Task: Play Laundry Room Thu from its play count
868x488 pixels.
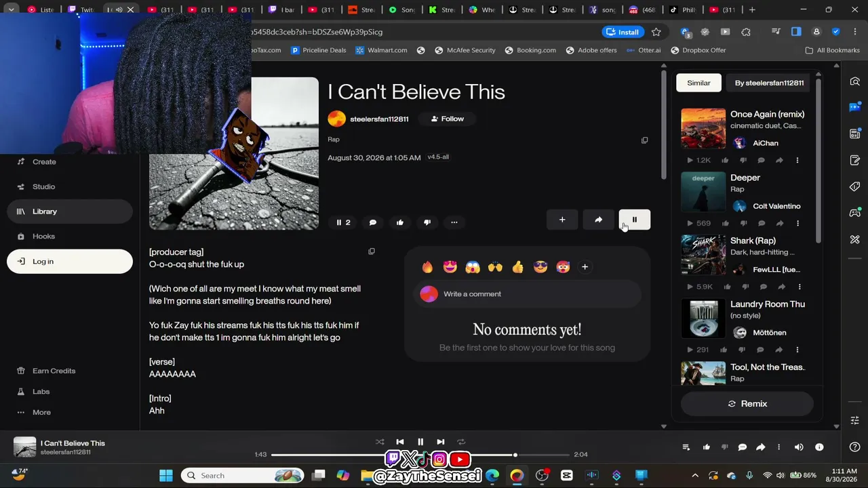Action: tap(698, 350)
